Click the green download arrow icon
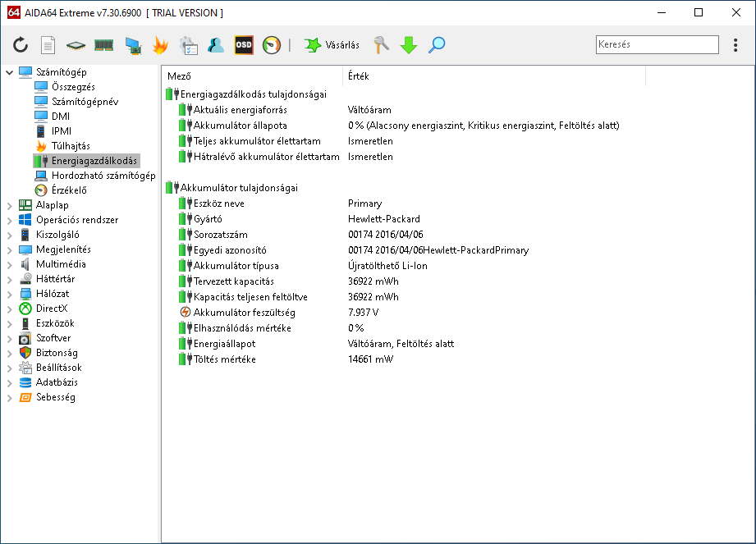Screen dimensions: 756x544 tap(409, 45)
